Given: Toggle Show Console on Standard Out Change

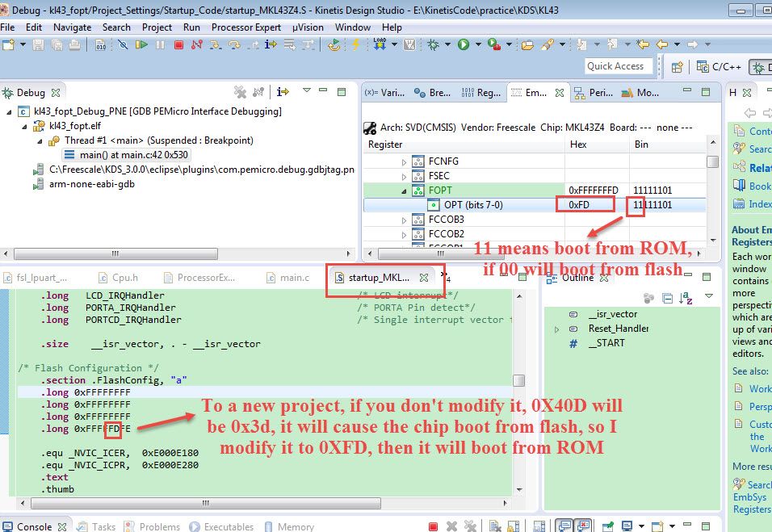Looking at the screenshot, I should point(564,526).
